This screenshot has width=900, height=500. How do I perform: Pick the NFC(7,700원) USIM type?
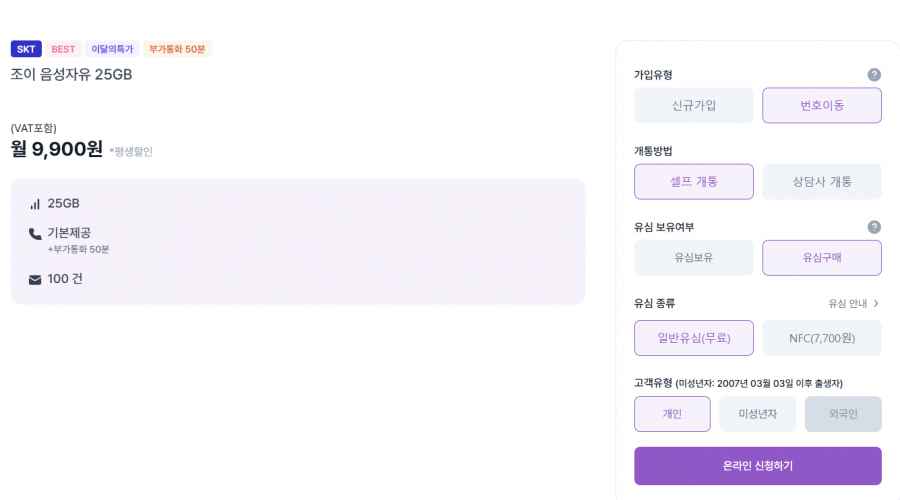(822, 338)
